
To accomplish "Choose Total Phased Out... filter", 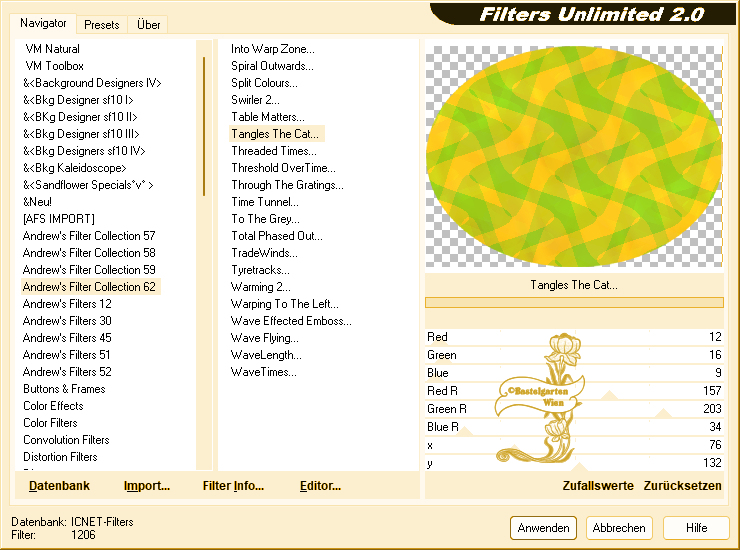I will 277,236.
